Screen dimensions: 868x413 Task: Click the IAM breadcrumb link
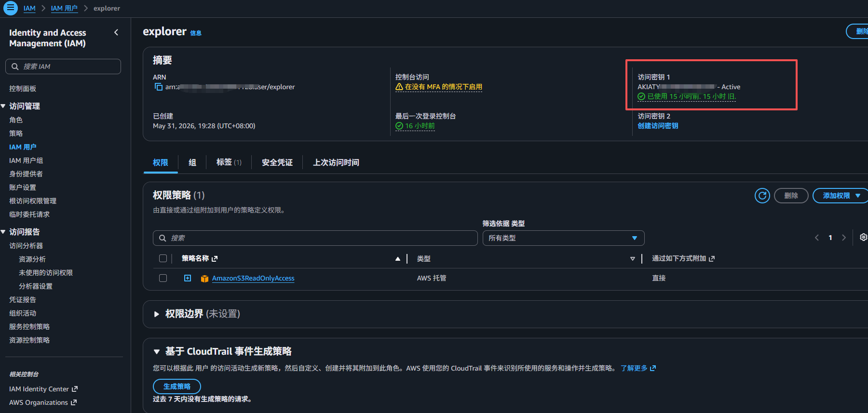click(x=29, y=8)
